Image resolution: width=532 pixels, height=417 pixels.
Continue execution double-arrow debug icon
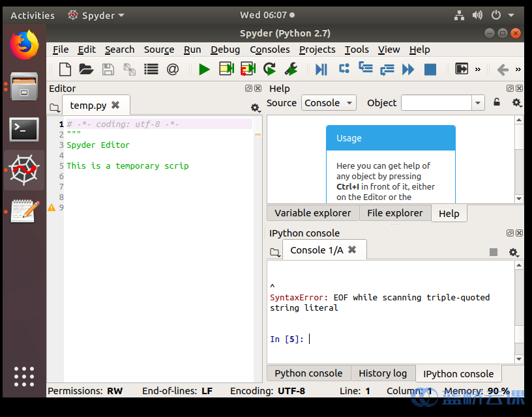[408, 70]
